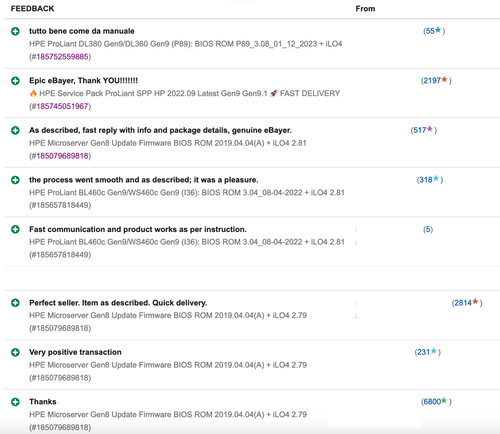Open buyer feedback score 5 link
Viewport: 500px width, 434px height.
(x=428, y=229)
